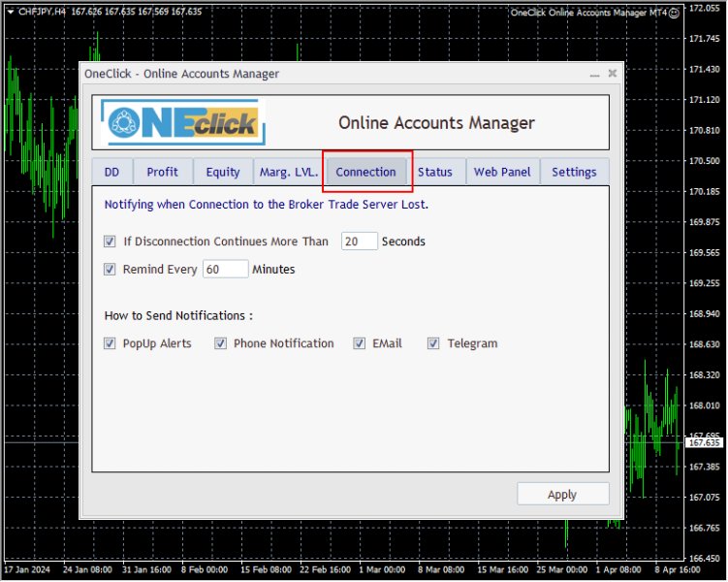Disable EMail notifications checkbox
The image size is (728, 582).
(x=360, y=343)
